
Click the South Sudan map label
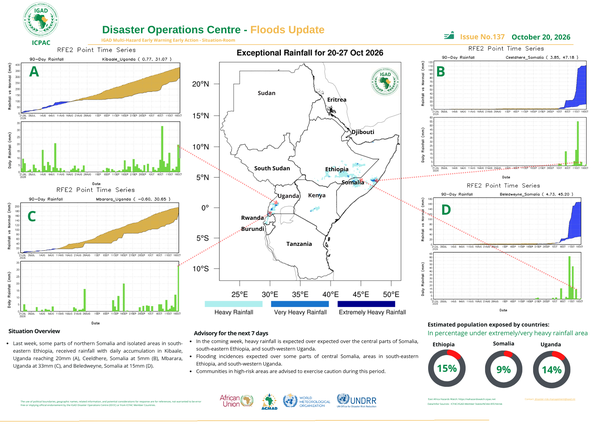272,168
